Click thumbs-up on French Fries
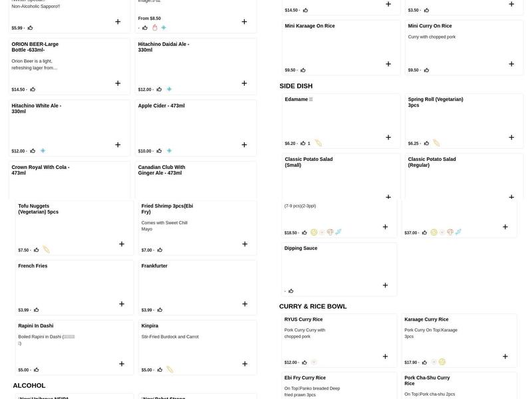 [x=37, y=310]
